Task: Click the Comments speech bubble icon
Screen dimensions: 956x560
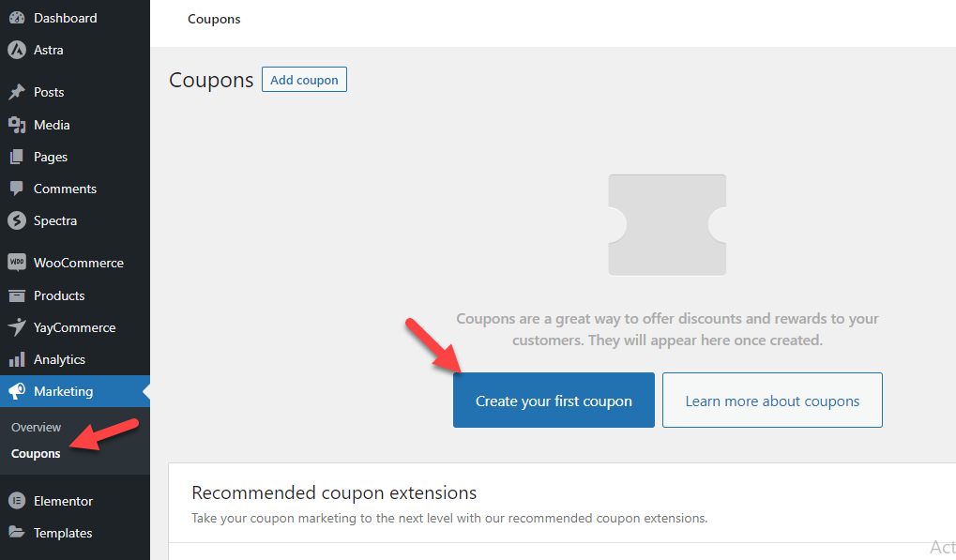Action: click(17, 189)
